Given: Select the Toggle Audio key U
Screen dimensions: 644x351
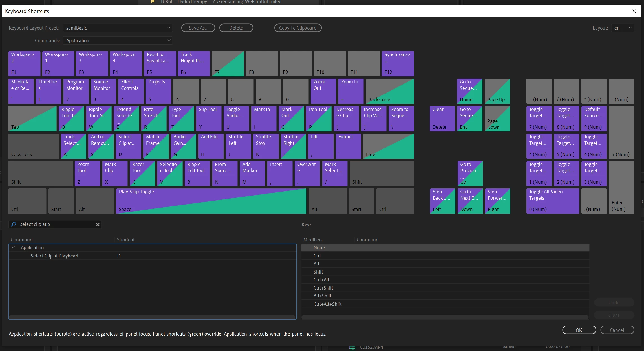Looking at the screenshot, I should pos(236,118).
